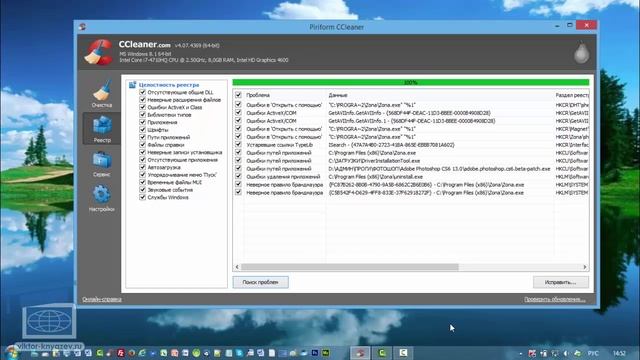Activate the CCleaner taskbar button
The height and width of the screenshot is (360, 640).
pyautogui.click(x=360, y=353)
